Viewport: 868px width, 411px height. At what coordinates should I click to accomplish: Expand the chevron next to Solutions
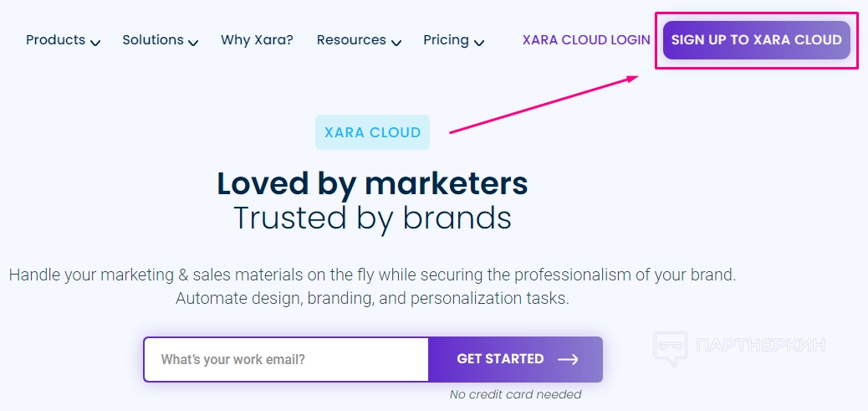193,42
